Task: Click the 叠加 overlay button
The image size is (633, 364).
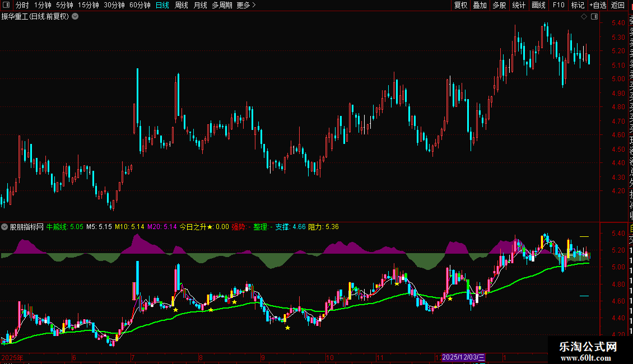Action: point(480,5)
